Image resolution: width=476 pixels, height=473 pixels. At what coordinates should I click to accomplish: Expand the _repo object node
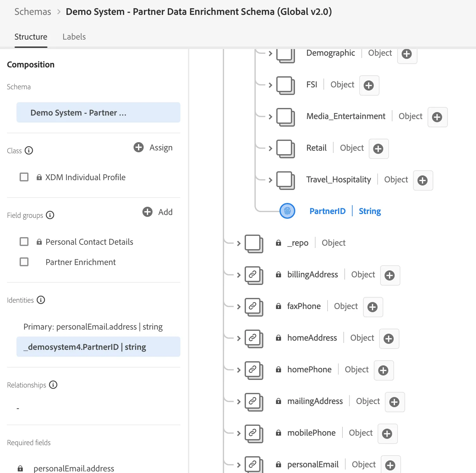[x=239, y=243]
